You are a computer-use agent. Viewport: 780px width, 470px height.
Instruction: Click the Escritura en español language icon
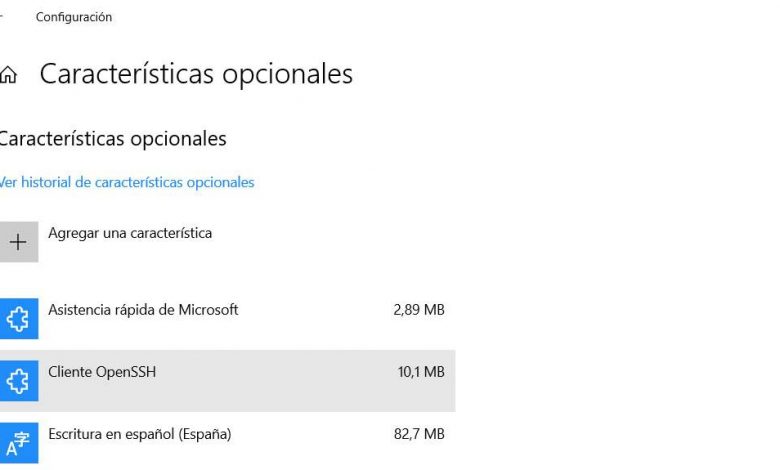(18, 443)
